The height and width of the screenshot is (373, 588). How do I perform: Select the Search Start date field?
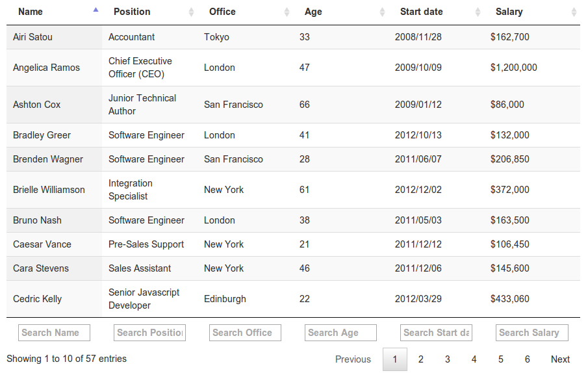pos(436,333)
